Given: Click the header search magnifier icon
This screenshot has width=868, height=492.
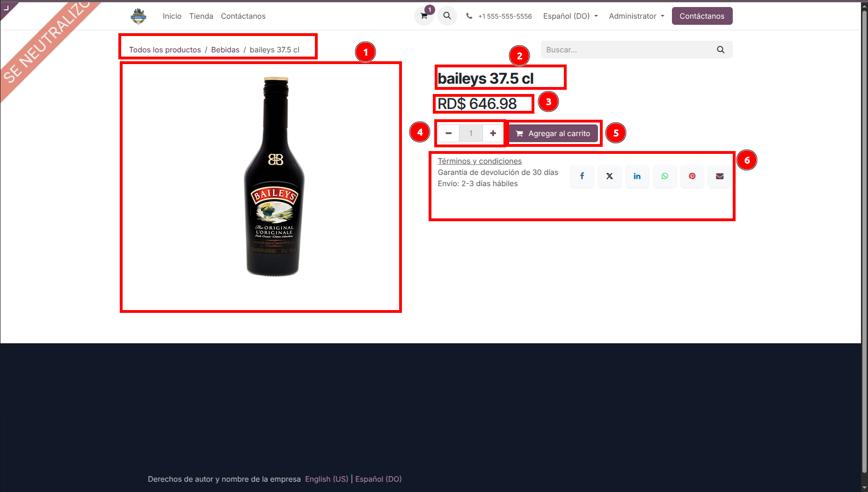Looking at the screenshot, I should (x=447, y=16).
